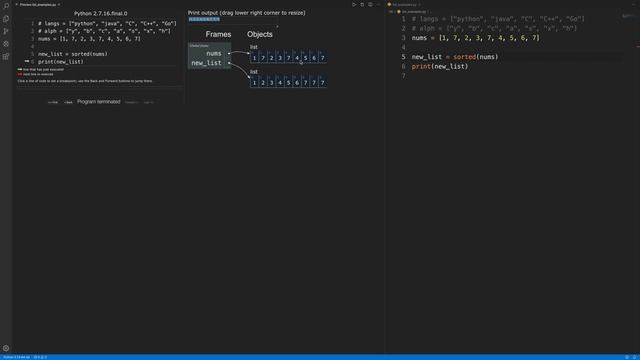
Task: Click value 3 in the new_list list object
Action: 271,82
